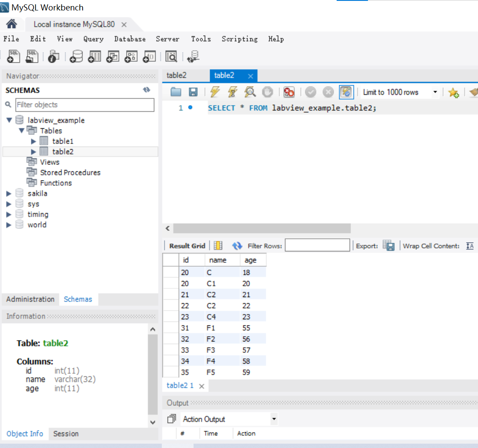
Task: Select the Object Info tab
Action: 25,433
